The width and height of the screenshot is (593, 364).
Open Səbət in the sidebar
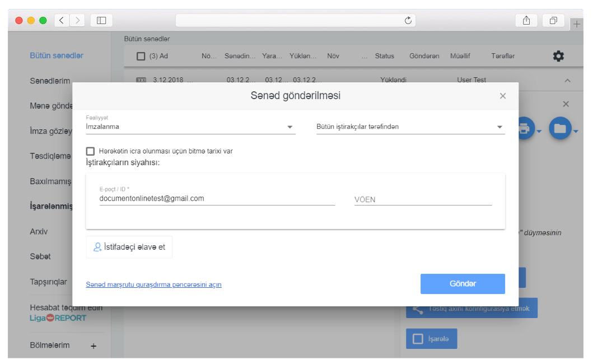tap(40, 256)
